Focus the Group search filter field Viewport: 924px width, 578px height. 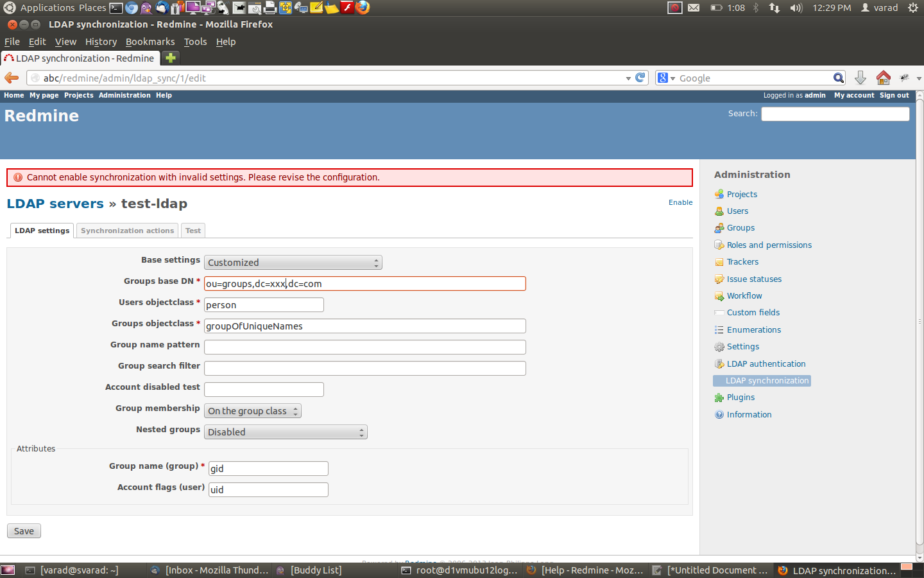[x=365, y=369]
